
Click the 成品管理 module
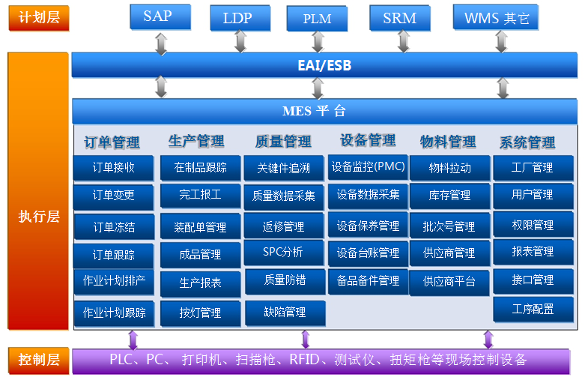pyautogui.click(x=201, y=255)
